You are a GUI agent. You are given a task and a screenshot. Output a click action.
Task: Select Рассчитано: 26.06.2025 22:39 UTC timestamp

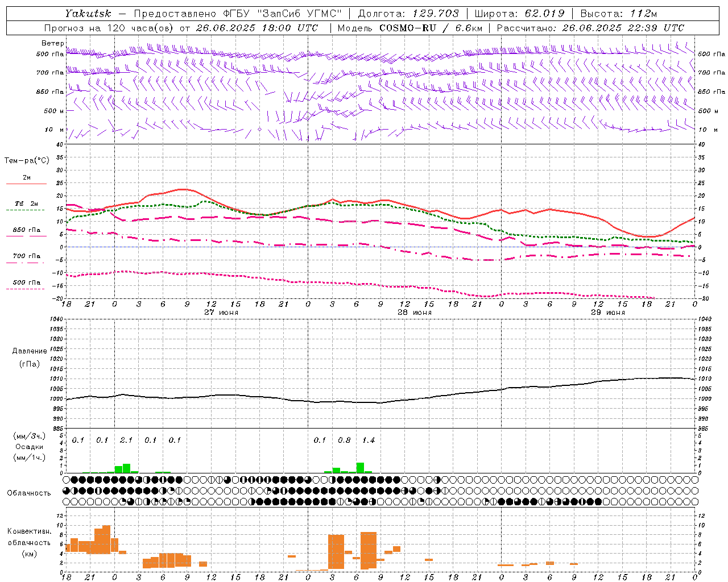tap(590, 28)
